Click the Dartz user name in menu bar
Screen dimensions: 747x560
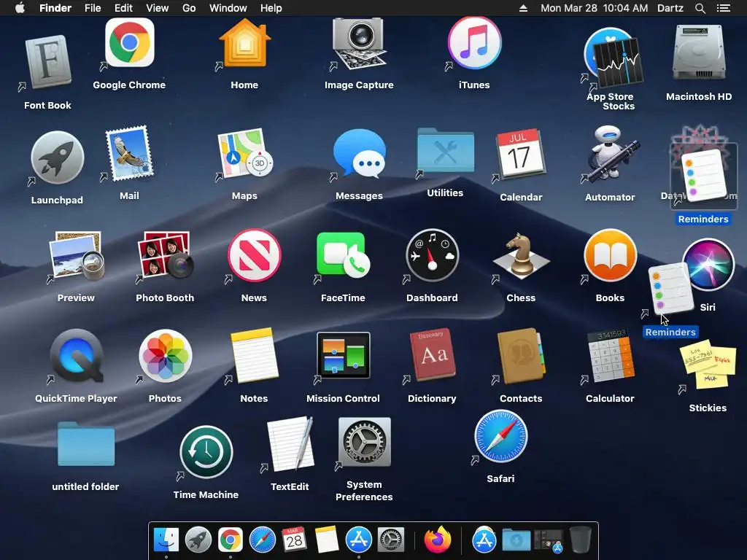[670, 8]
